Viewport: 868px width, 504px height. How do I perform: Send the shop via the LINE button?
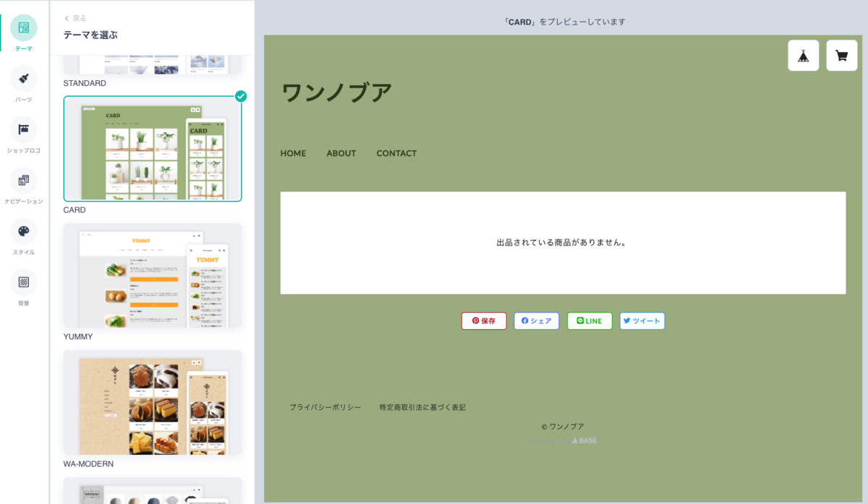590,320
